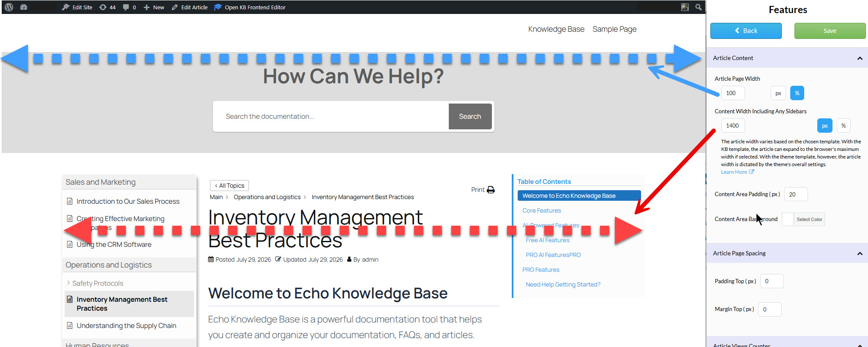Open the site dashboard gauge icon
The image size is (868, 347).
(24, 7)
